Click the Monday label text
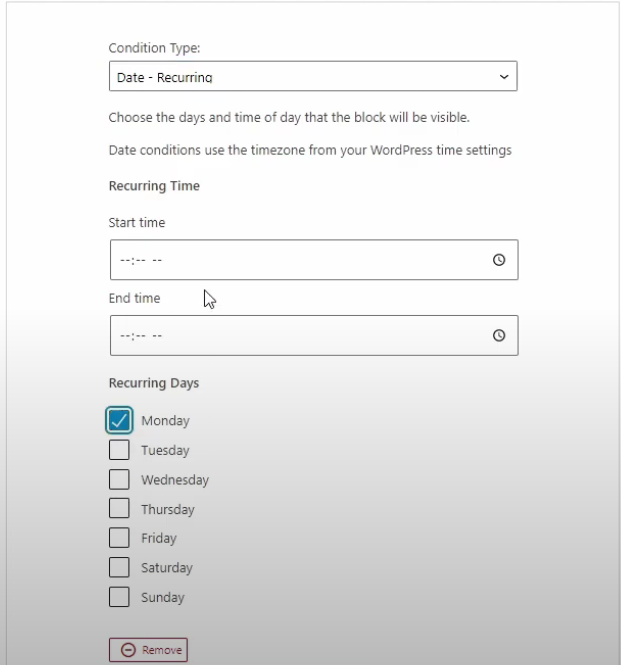This screenshot has height=665, width=621. click(x=165, y=421)
